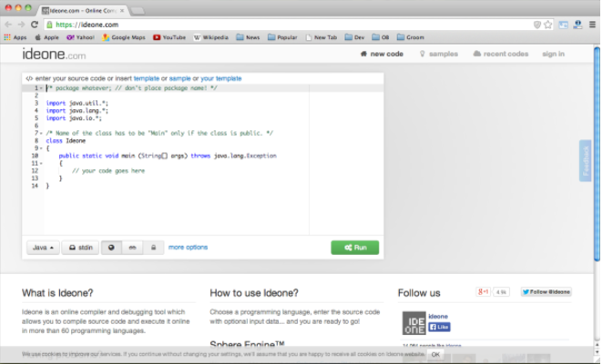The width and height of the screenshot is (603, 364).
Task: Bookmark this page with the star icon
Action: [x=548, y=25]
